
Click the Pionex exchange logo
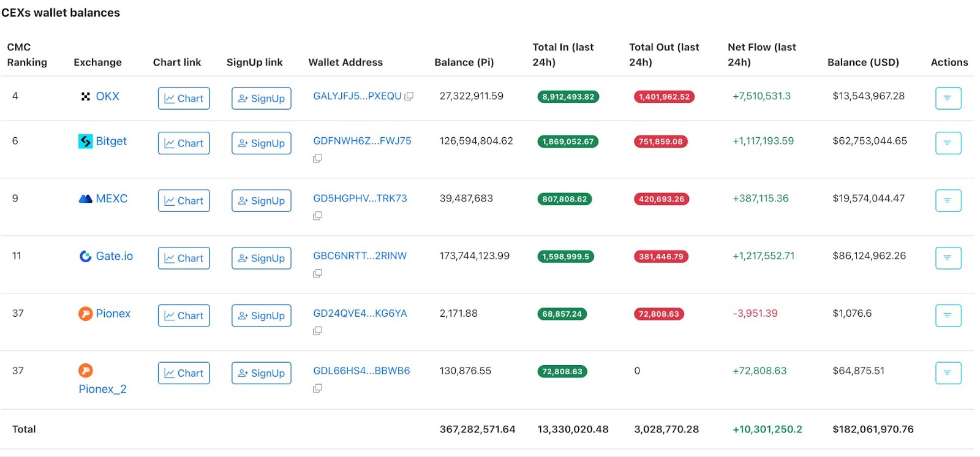[86, 314]
